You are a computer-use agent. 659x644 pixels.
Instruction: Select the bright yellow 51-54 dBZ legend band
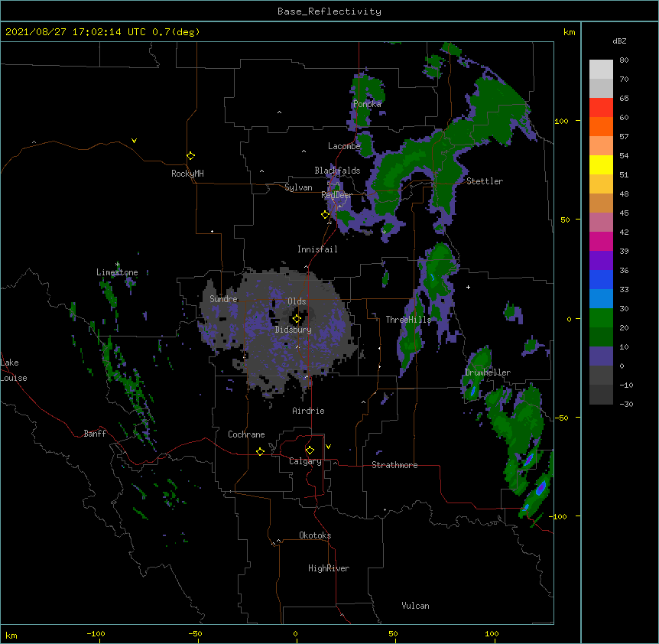[601, 164]
